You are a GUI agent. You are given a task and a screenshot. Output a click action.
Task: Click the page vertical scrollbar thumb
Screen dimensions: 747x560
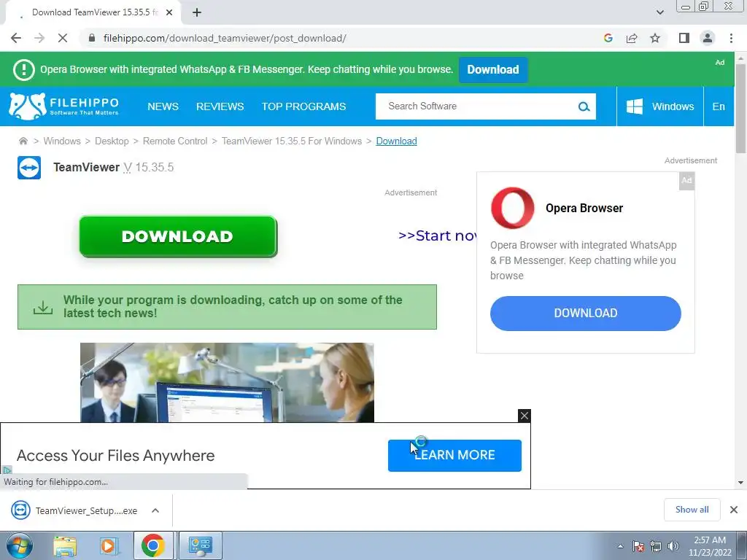coord(740,108)
